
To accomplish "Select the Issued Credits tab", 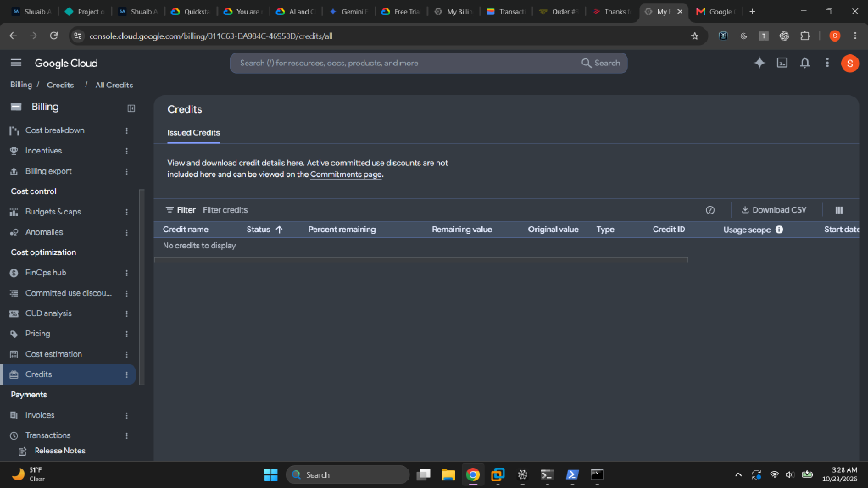I will click(x=193, y=133).
